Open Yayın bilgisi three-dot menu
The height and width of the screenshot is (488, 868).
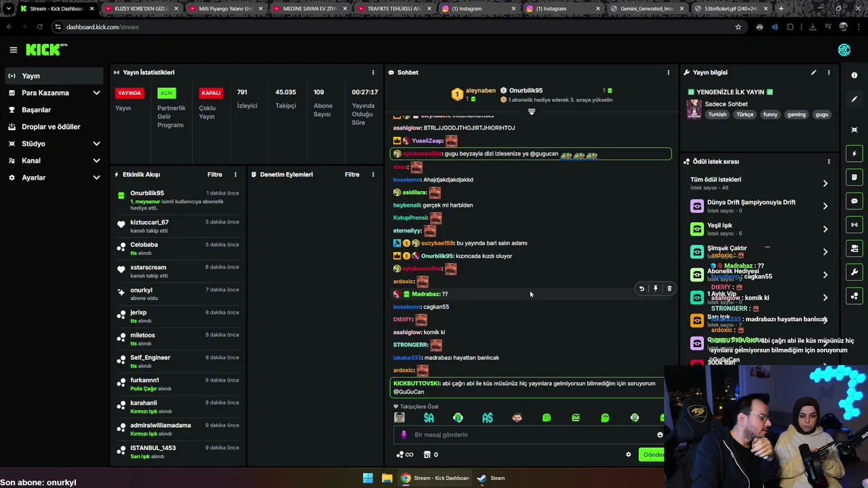click(829, 73)
